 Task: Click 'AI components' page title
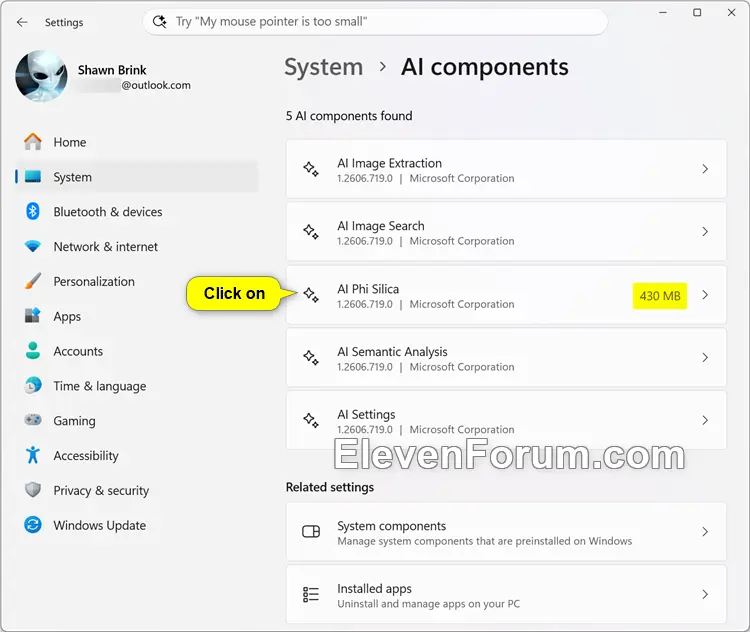pyautogui.click(x=485, y=67)
